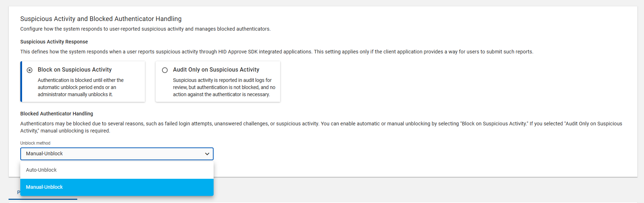The width and height of the screenshot is (644, 203).
Task: Click the Block card's authentication blocked description
Action: click(x=81, y=87)
